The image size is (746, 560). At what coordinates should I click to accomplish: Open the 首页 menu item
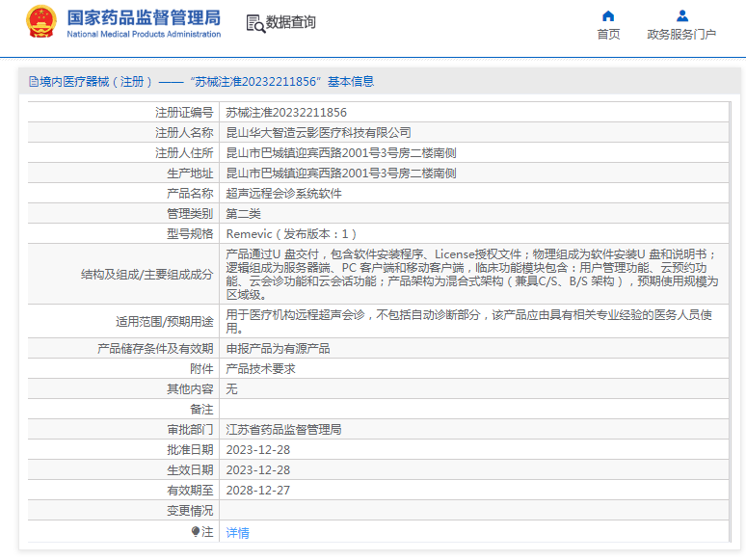tap(608, 35)
